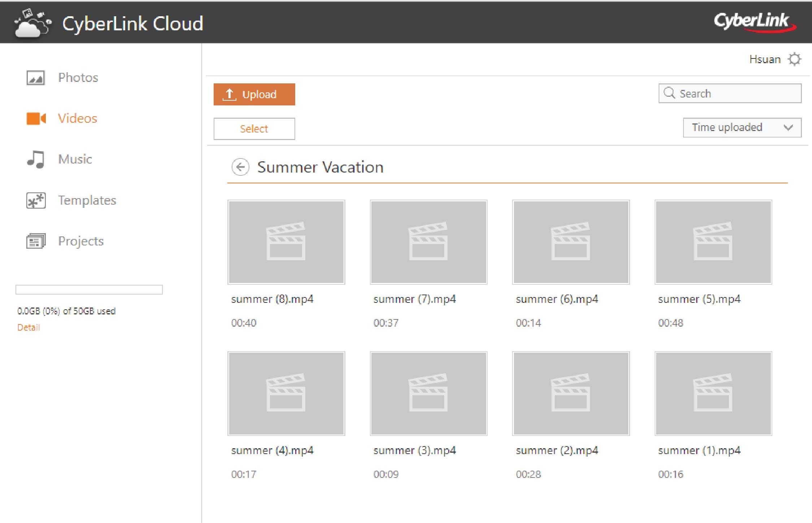Click the summer (1).mp4 file name
Viewport: 812px width, 523px height.
click(699, 450)
